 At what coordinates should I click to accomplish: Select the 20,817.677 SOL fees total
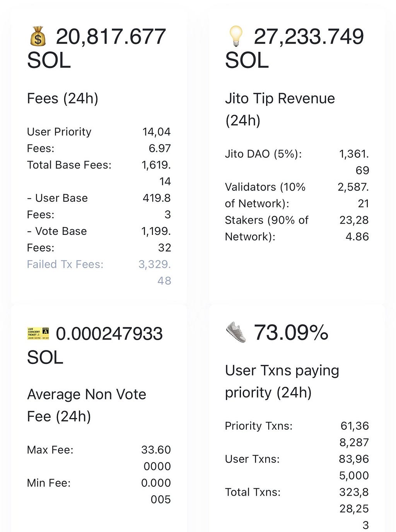click(96, 48)
